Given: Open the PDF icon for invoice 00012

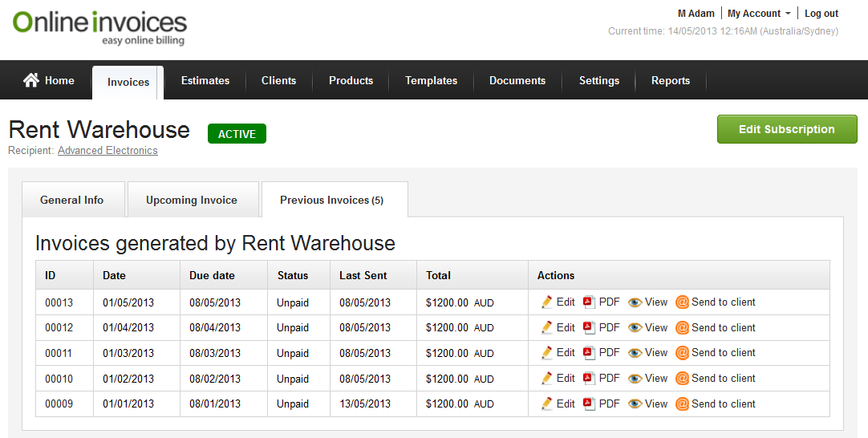Looking at the screenshot, I should pyautogui.click(x=589, y=327).
